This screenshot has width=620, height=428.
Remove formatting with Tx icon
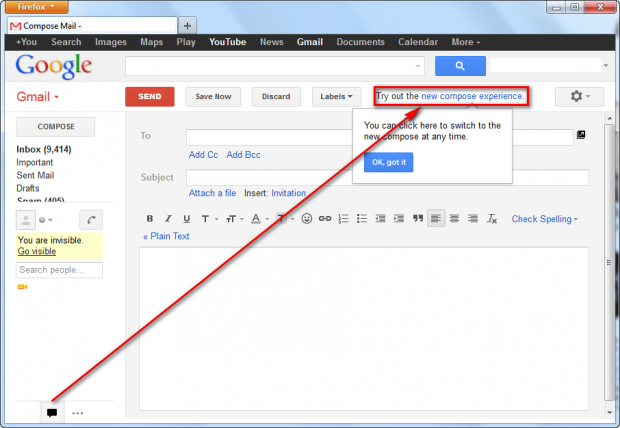tap(491, 218)
